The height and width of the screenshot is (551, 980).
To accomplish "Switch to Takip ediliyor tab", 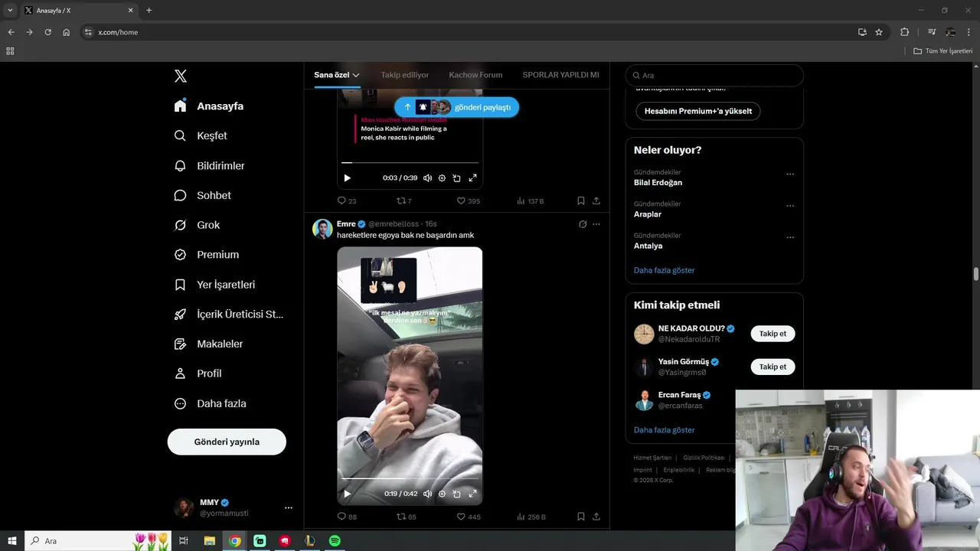I will coord(405,75).
